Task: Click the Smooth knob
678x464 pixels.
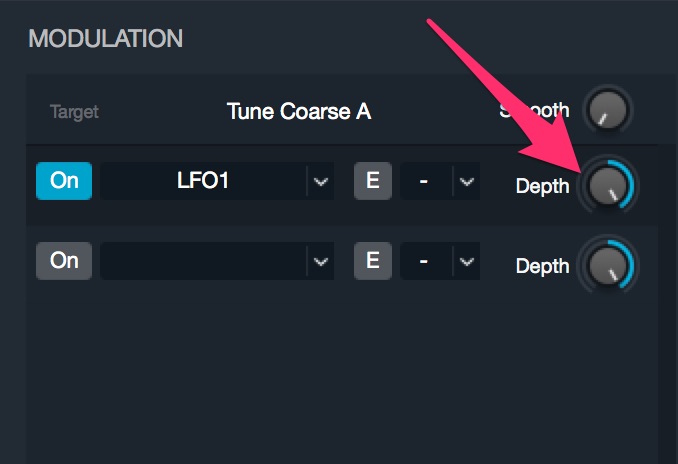Action: coord(608,110)
